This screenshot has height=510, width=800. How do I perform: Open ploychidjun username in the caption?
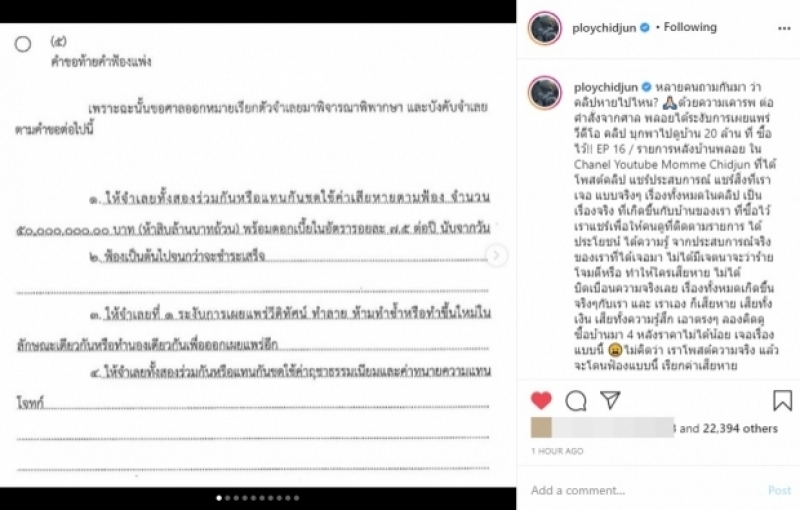tap(606, 87)
